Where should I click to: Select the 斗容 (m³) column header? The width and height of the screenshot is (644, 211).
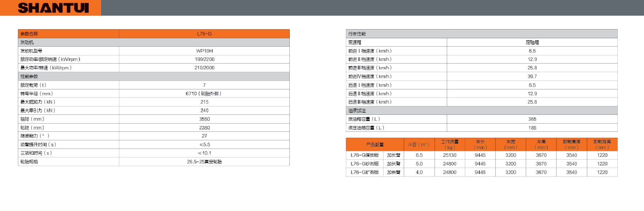point(419,145)
